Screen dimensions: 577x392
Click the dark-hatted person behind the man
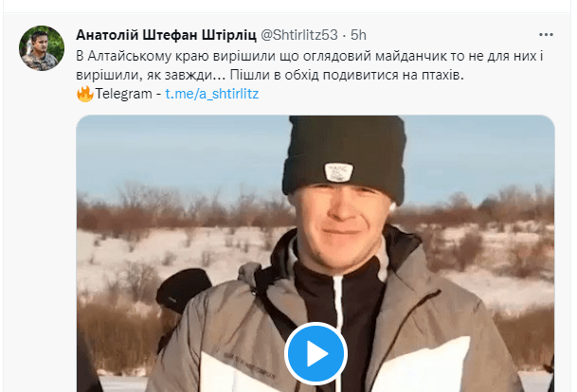[183, 291]
